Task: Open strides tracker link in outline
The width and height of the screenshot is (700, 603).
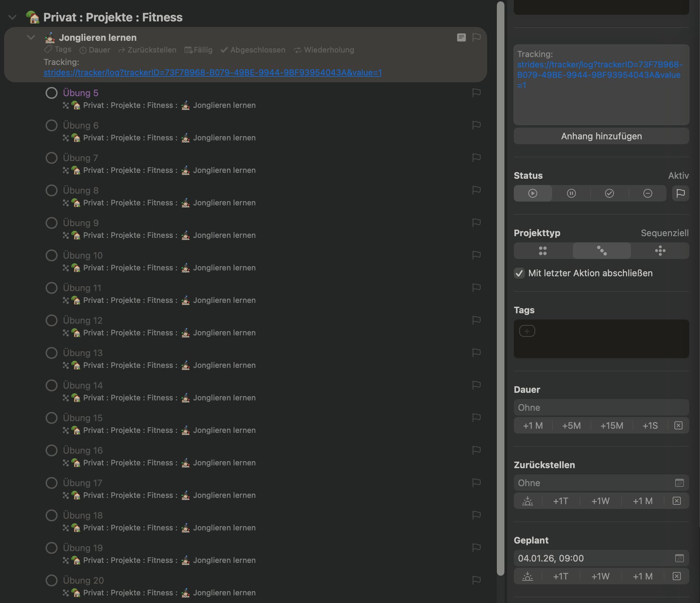Action: click(212, 73)
